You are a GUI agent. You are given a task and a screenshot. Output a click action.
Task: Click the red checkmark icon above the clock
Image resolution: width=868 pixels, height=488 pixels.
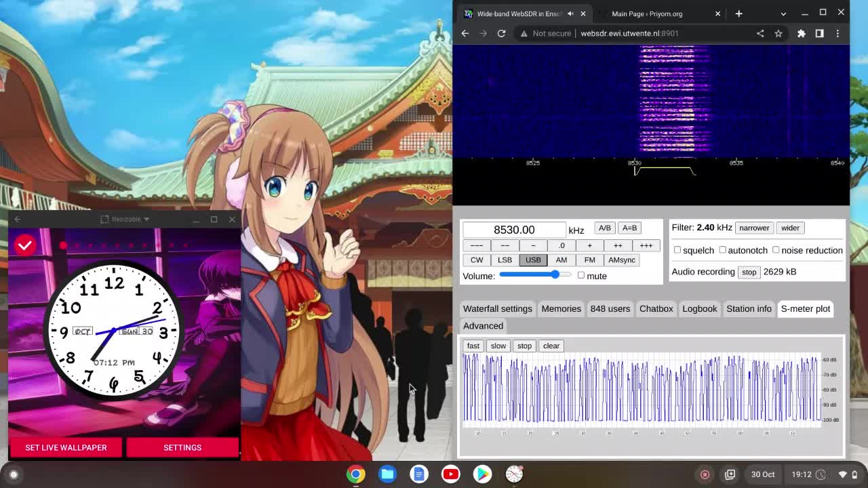tap(25, 245)
